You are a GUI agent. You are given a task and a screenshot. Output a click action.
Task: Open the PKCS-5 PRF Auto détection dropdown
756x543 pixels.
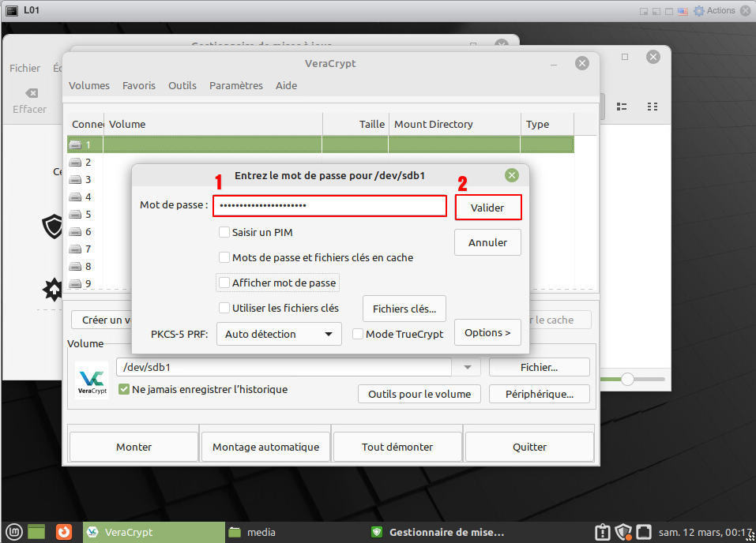pyautogui.click(x=279, y=334)
